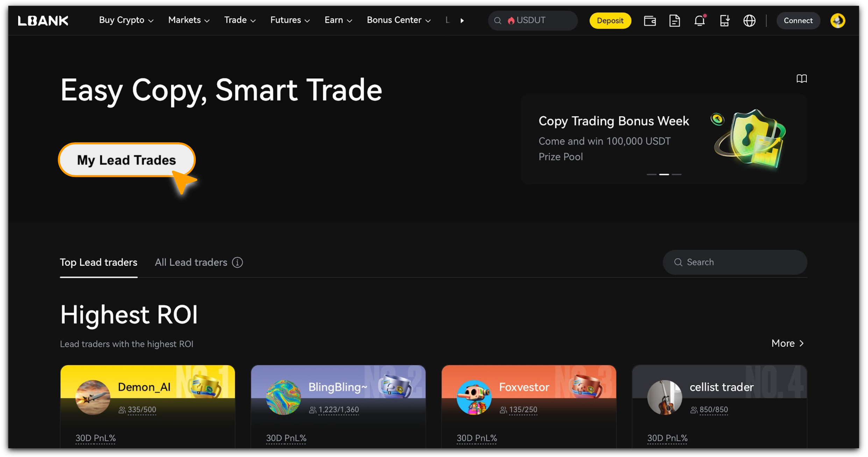This screenshot has width=868, height=457.
Task: Open the wallet icon in header
Action: click(649, 21)
